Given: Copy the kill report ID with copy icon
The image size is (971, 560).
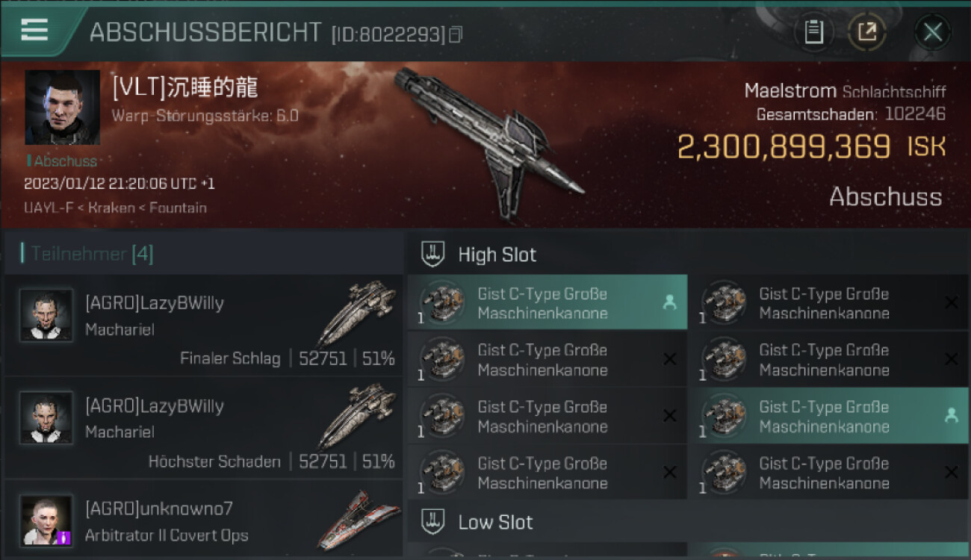Looking at the screenshot, I should click(x=456, y=34).
